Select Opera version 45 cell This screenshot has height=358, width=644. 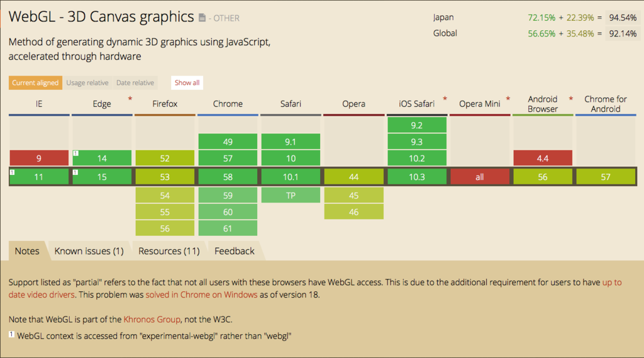tap(353, 195)
